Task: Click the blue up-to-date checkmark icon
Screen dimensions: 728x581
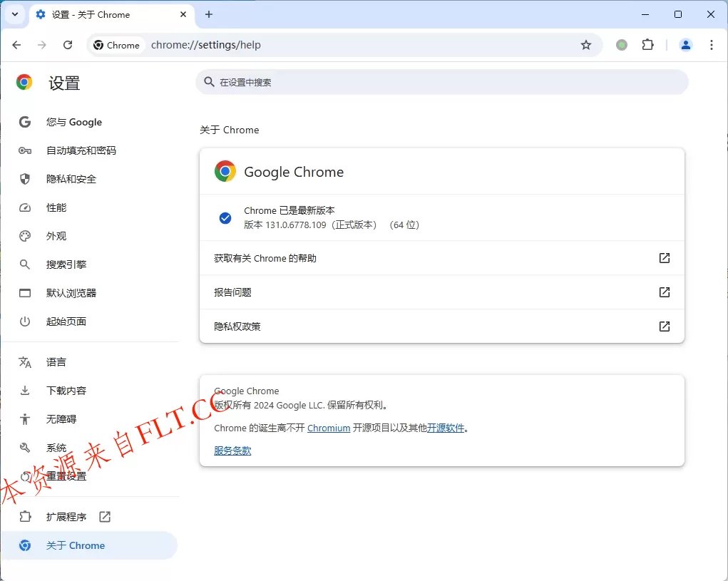Action: pos(225,217)
